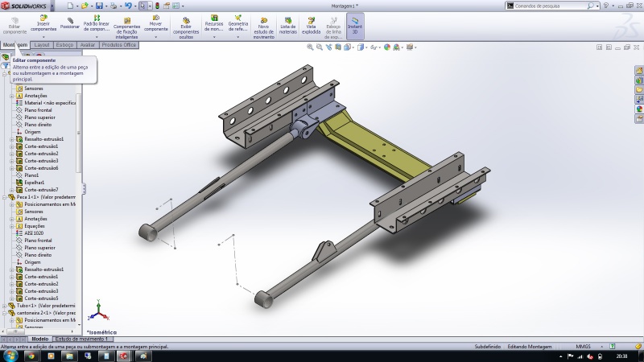Click the Rebuild traffic light icon
The height and width of the screenshot is (362, 644).
pos(157,6)
